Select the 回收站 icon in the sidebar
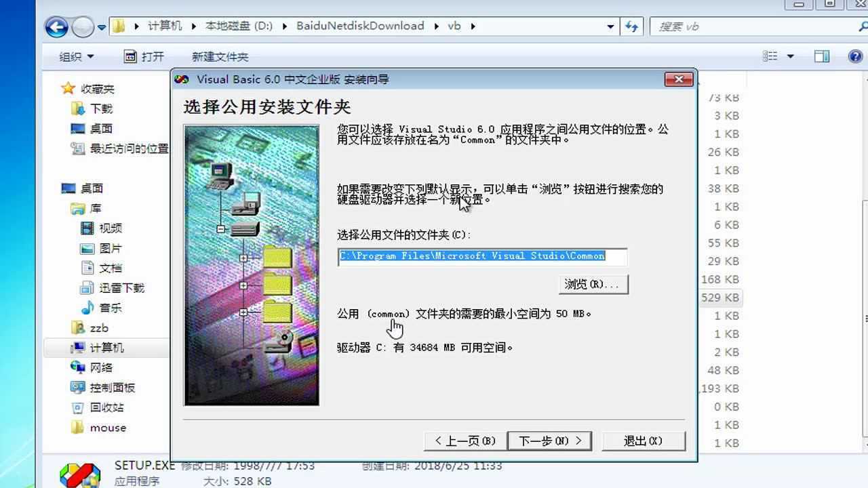 pos(100,407)
